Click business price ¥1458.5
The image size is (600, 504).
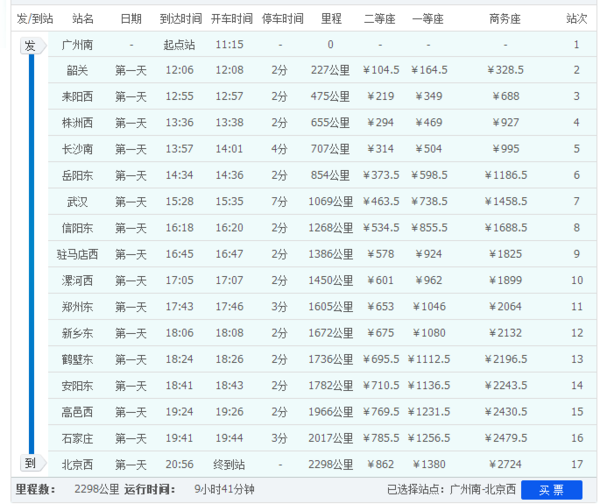pos(506,201)
